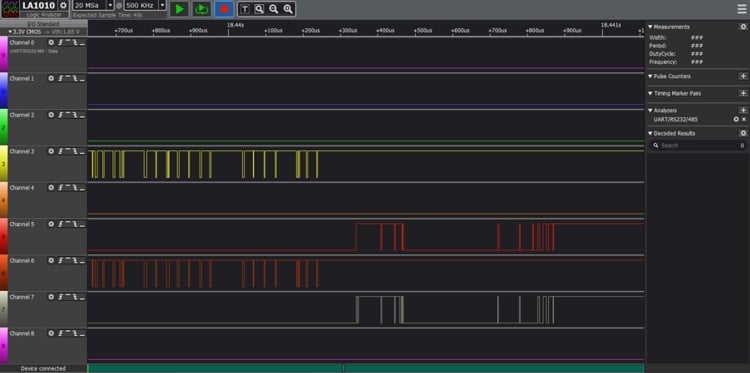The height and width of the screenshot is (373, 750).
Task: Set falling edge trigger on Channel 2
Action: 75,115
